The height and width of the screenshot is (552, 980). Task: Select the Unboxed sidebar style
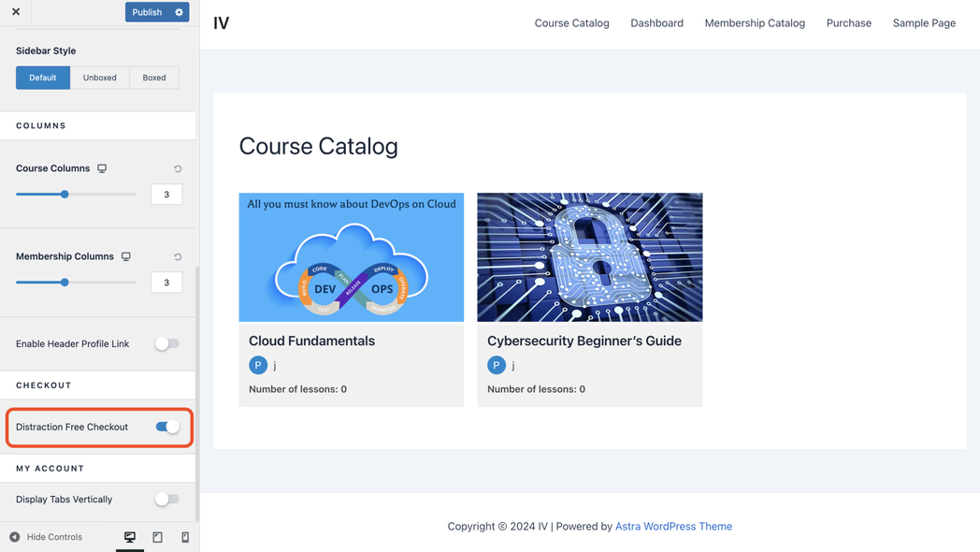coord(100,78)
